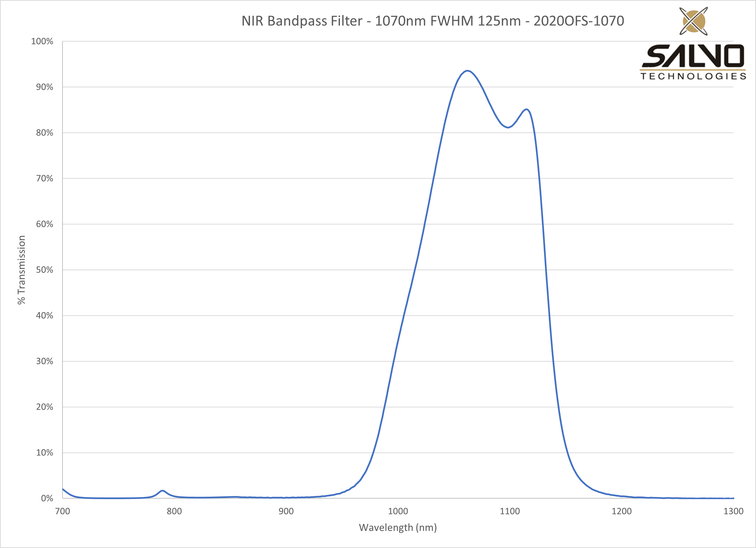
Task: Click the 100% y-axis tick label
Action: point(42,41)
